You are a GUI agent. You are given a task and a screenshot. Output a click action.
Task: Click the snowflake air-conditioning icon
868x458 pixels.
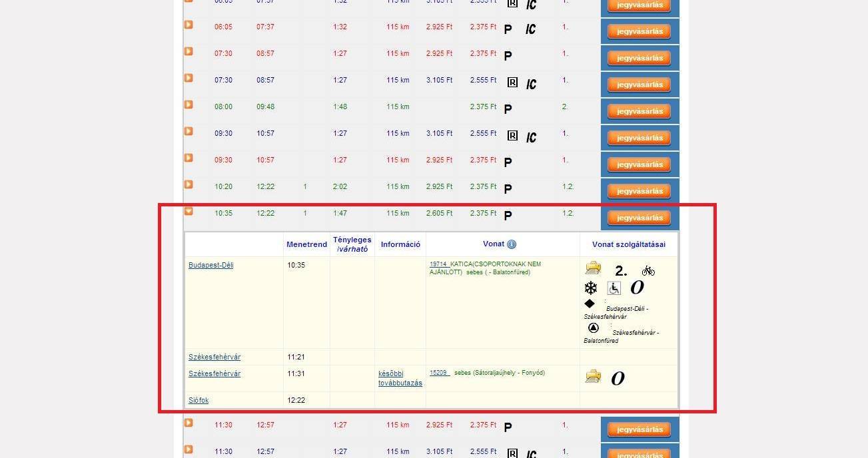[590, 288]
